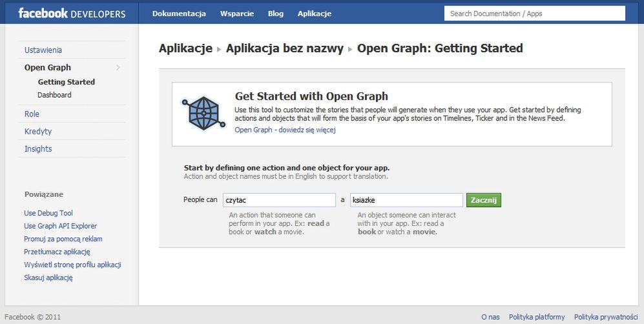The height and width of the screenshot is (324, 644).
Task: Open the Polityka prywatności footer link
Action: click(x=605, y=317)
